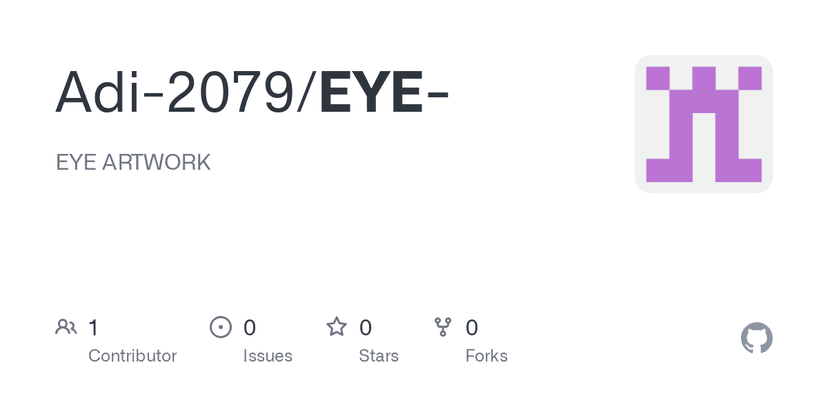Click the word EYE in the gray description

[75, 162]
